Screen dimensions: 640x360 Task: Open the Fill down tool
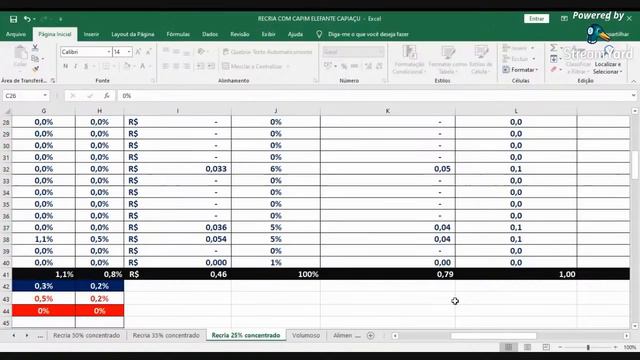click(x=554, y=59)
